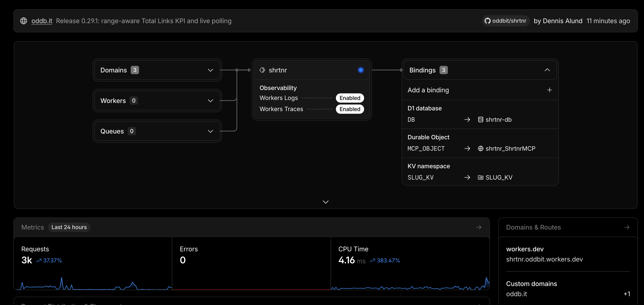This screenshot has height=305, width=644.
Task: Click the Queues count badge 0
Action: point(131,131)
